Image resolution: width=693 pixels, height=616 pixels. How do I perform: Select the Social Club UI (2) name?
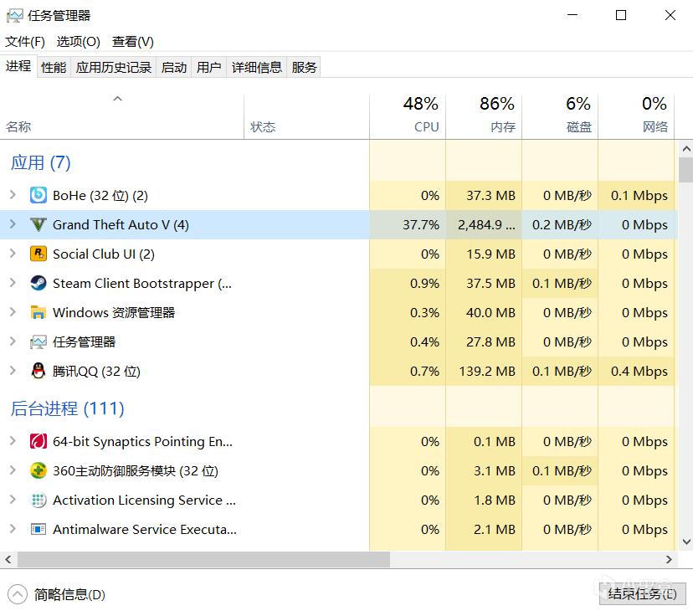104,254
